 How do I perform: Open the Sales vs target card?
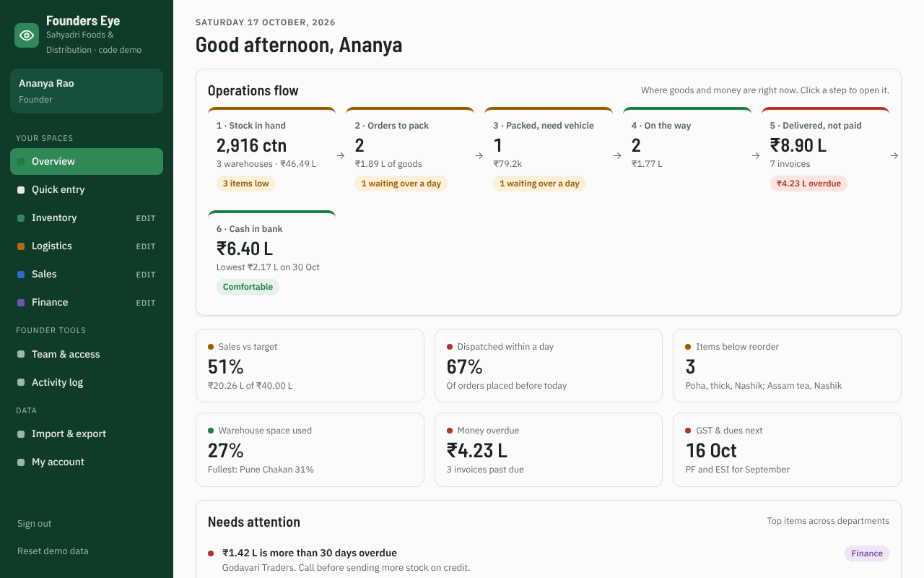pyautogui.click(x=310, y=366)
